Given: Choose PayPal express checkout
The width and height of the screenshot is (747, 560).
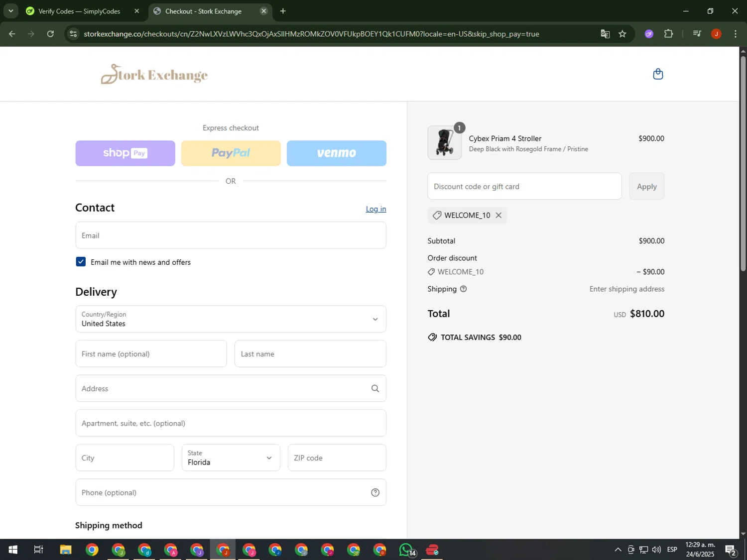Looking at the screenshot, I should tap(231, 153).
